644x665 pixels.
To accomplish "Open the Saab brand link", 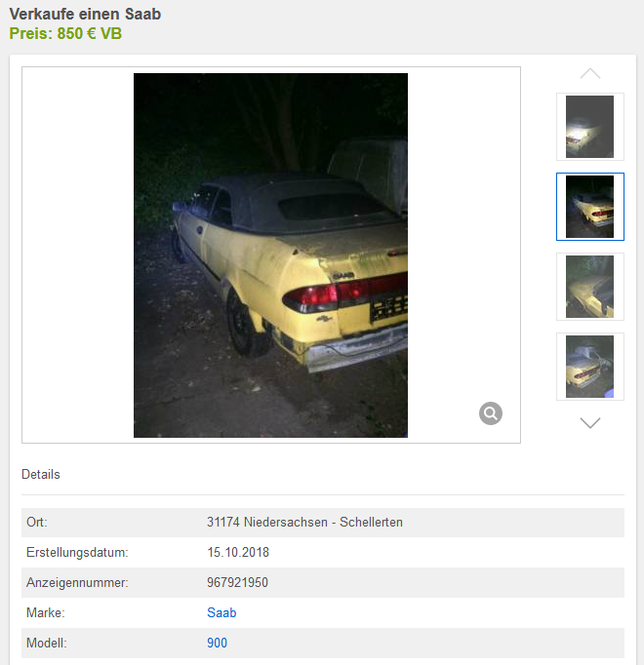I will click(221, 613).
